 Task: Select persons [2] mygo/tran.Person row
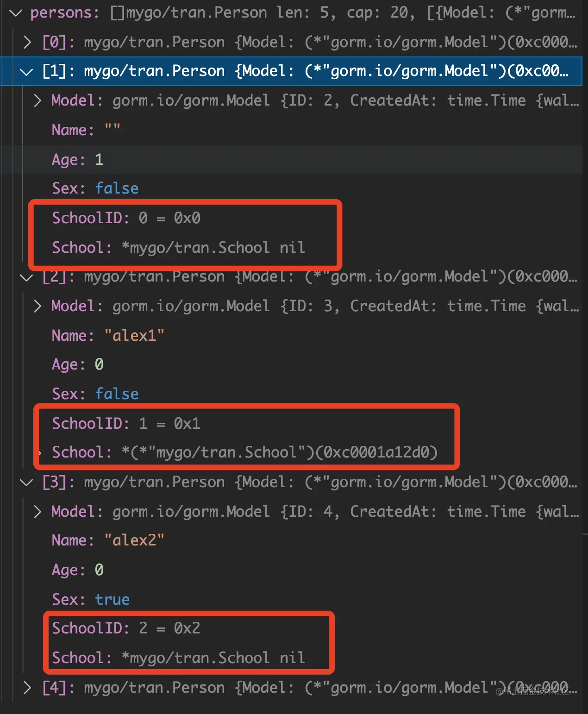pyautogui.click(x=292, y=277)
